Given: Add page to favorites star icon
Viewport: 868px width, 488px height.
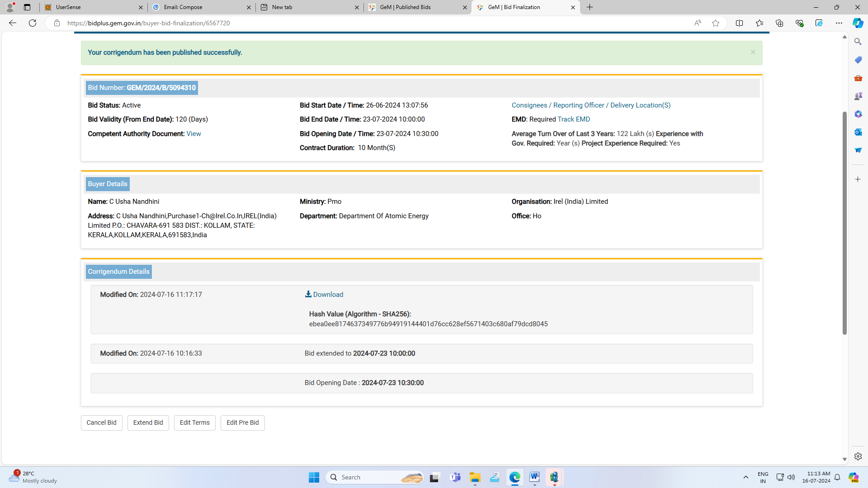Looking at the screenshot, I should (x=715, y=23).
